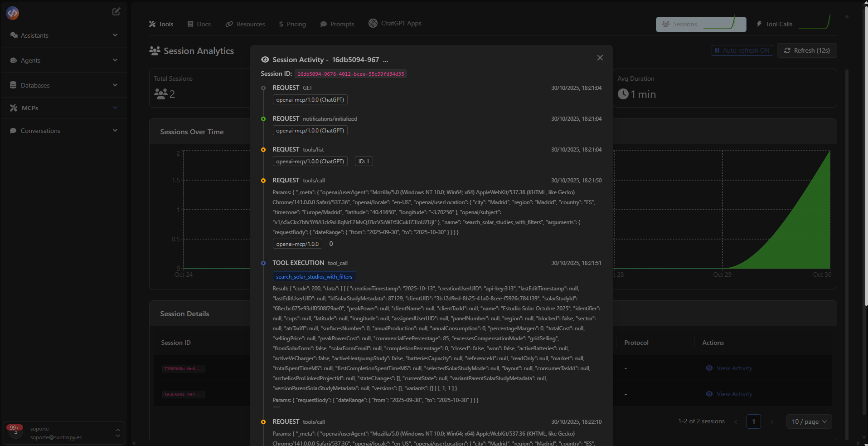The image size is (868, 446).
Task: Click the openai-mcp/1.0.0 badge under tools/call
Action: [x=297, y=244]
